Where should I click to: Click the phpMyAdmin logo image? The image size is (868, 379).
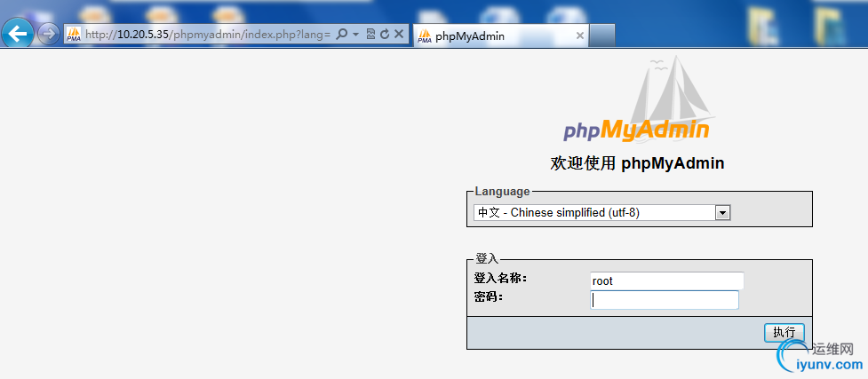click(638, 100)
